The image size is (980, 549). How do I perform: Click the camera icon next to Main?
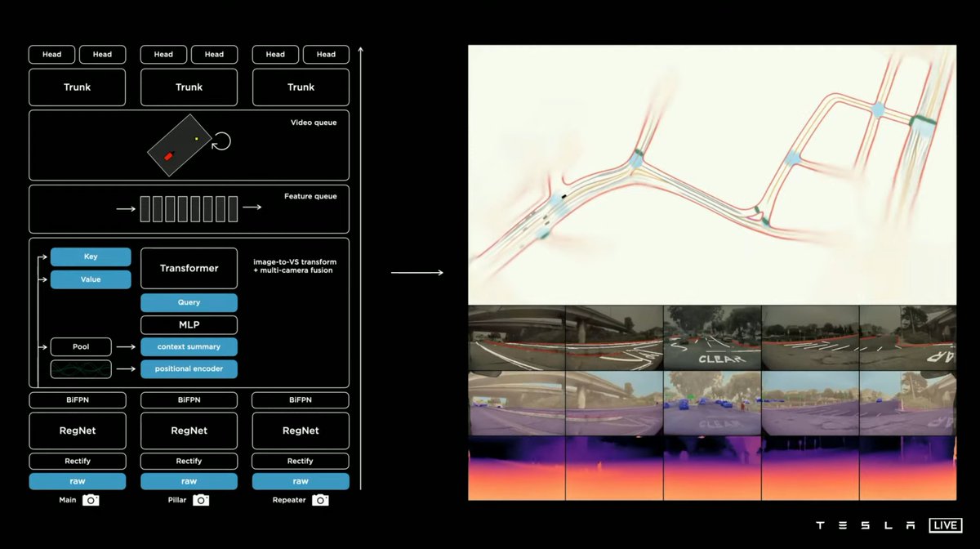(91, 500)
